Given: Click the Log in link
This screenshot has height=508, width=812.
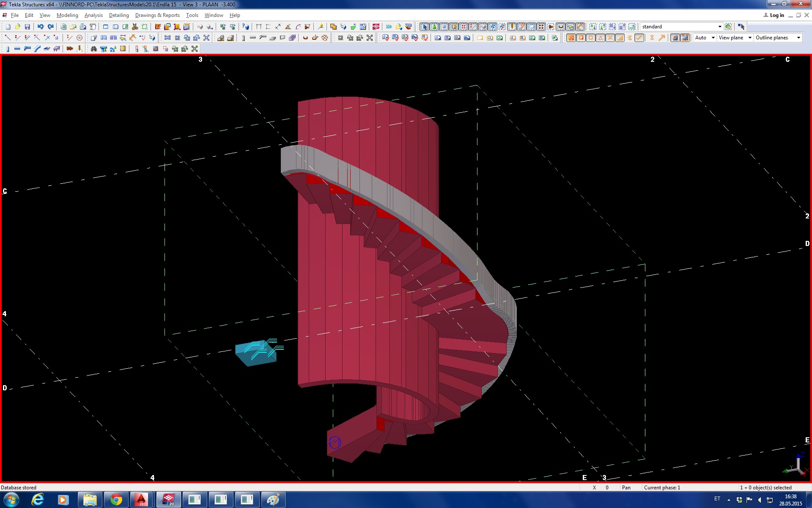Looking at the screenshot, I should [x=776, y=15].
